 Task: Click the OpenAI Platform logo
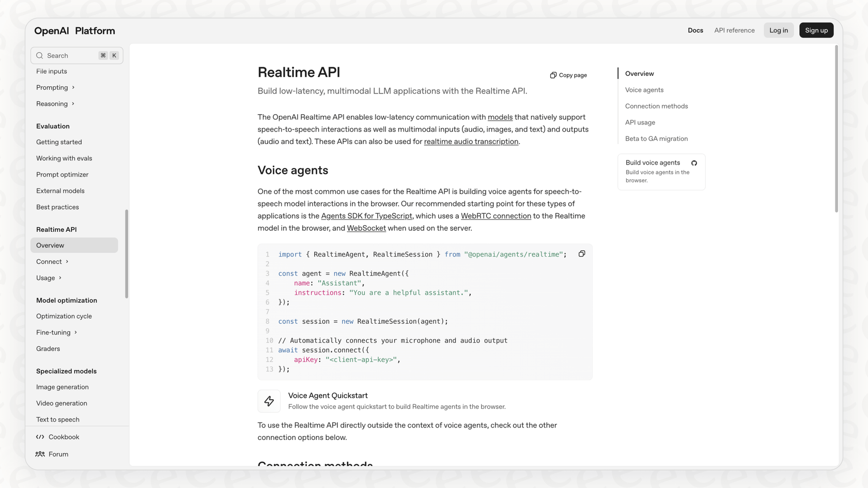tap(74, 30)
